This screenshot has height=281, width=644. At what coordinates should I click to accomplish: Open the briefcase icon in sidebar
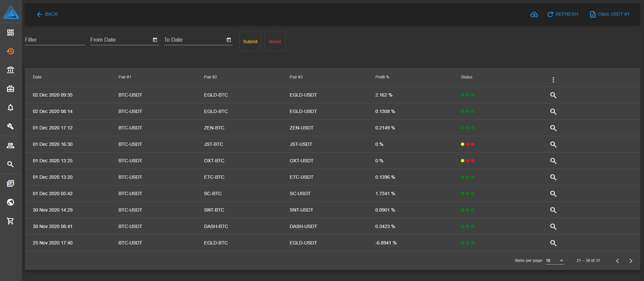pyautogui.click(x=10, y=89)
